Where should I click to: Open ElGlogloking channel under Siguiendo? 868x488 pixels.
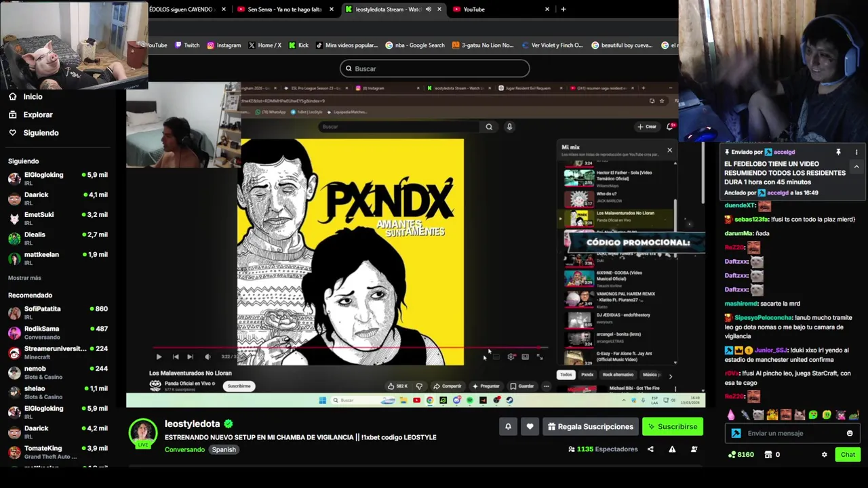[58, 178]
